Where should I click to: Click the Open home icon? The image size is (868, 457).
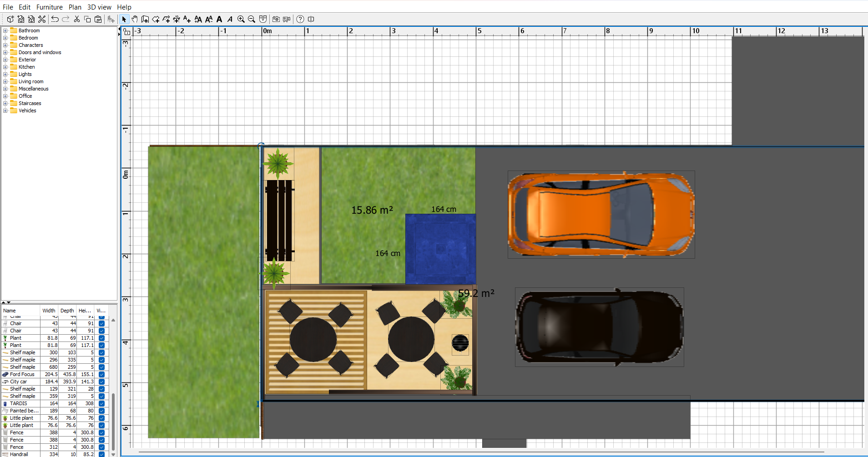tap(21, 19)
